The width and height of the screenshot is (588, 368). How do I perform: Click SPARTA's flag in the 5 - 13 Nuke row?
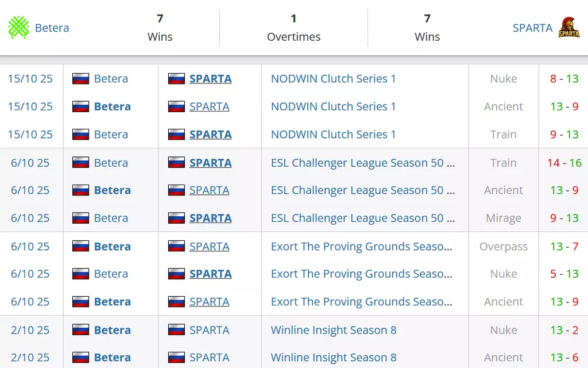click(x=176, y=274)
